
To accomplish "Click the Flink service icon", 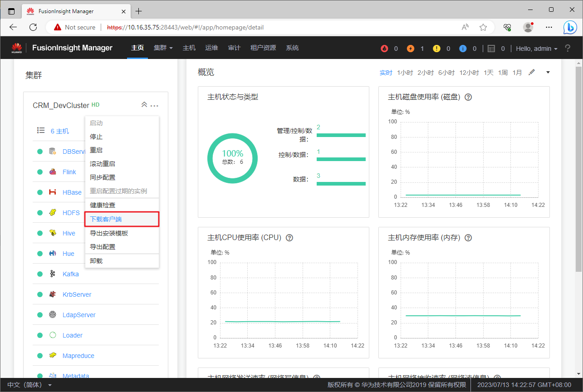I will point(53,172).
